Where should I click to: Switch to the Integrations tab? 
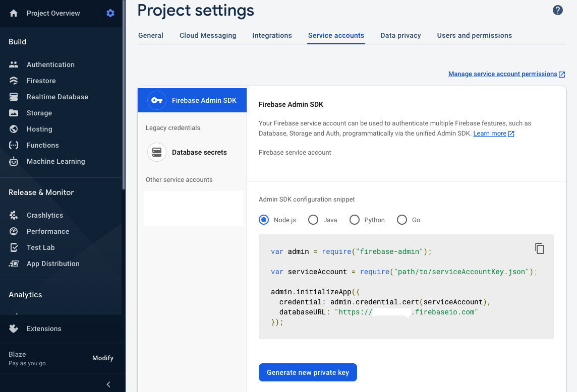pyautogui.click(x=272, y=35)
